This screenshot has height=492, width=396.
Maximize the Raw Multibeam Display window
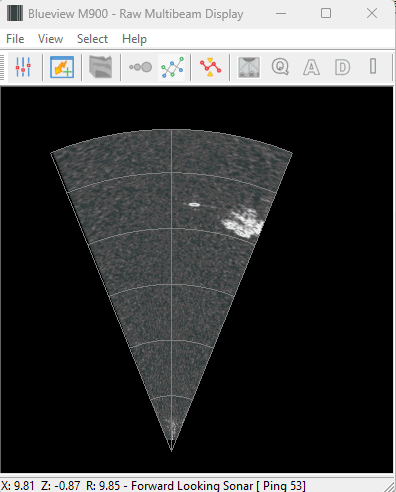tap(326, 13)
